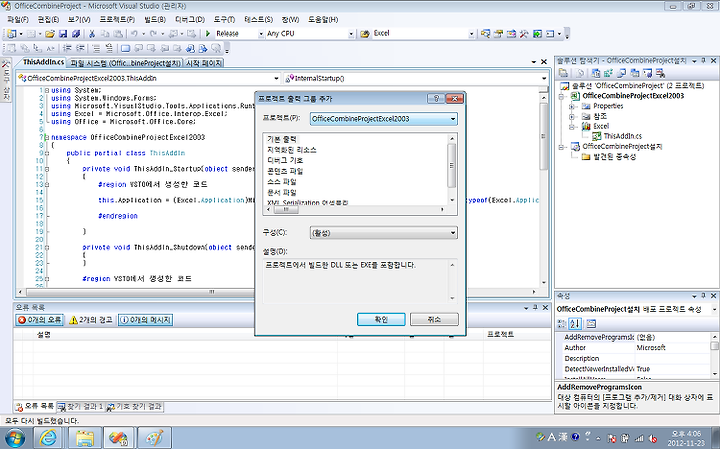Start debugging with the green play icon
720x449 pixels.
coord(208,34)
